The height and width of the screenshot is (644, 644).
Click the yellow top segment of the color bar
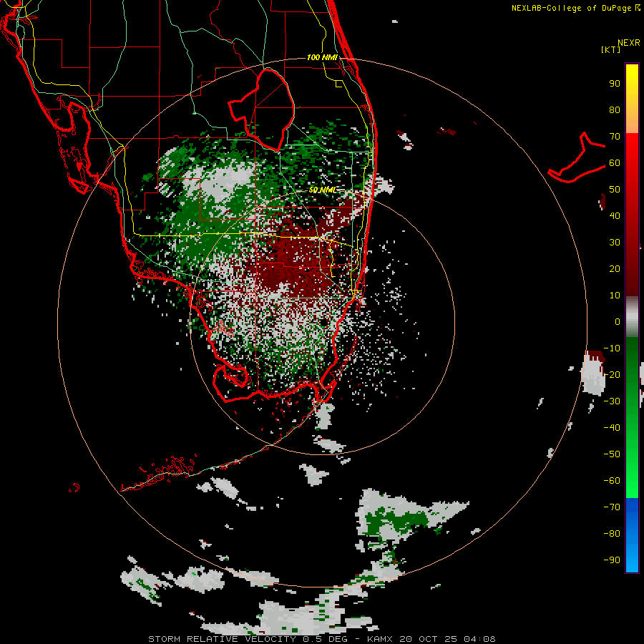click(632, 99)
